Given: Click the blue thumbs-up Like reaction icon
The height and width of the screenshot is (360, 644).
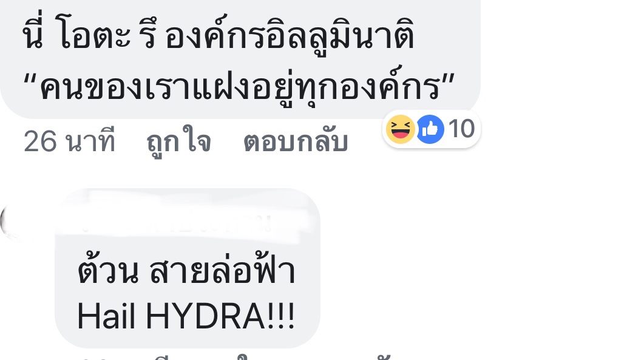Looking at the screenshot, I should click(430, 129).
